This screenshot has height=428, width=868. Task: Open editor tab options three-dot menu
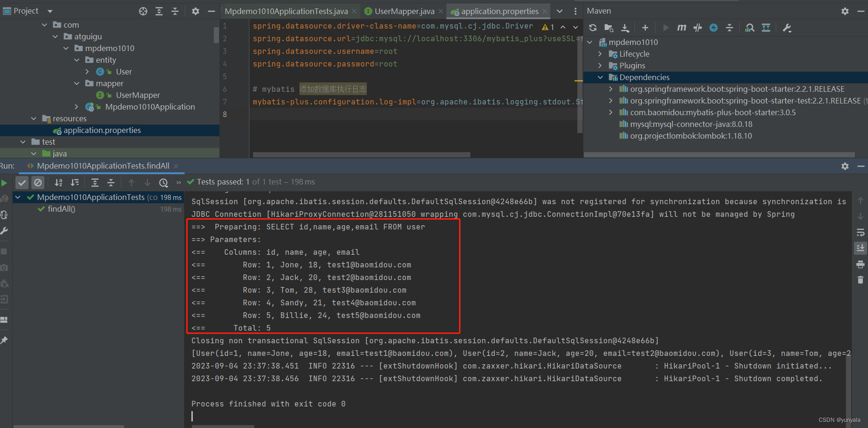[576, 11]
